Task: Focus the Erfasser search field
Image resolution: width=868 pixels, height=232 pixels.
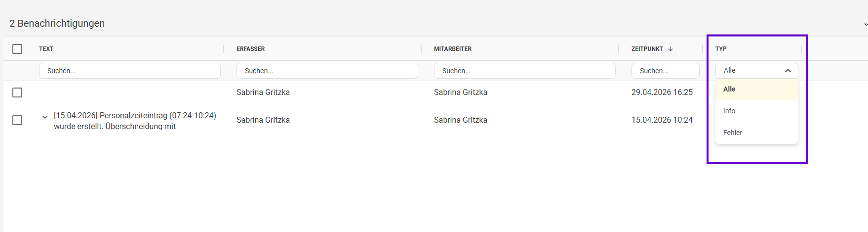Action: tap(327, 71)
